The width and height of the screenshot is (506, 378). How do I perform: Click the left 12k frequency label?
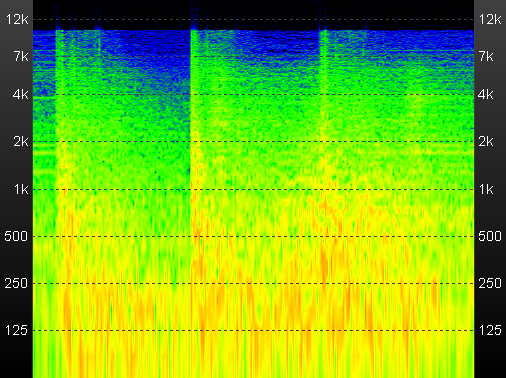pos(17,19)
